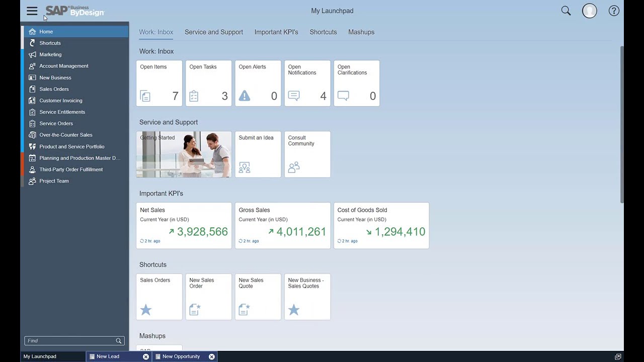Click the taskbar window overview icon

pos(618,356)
